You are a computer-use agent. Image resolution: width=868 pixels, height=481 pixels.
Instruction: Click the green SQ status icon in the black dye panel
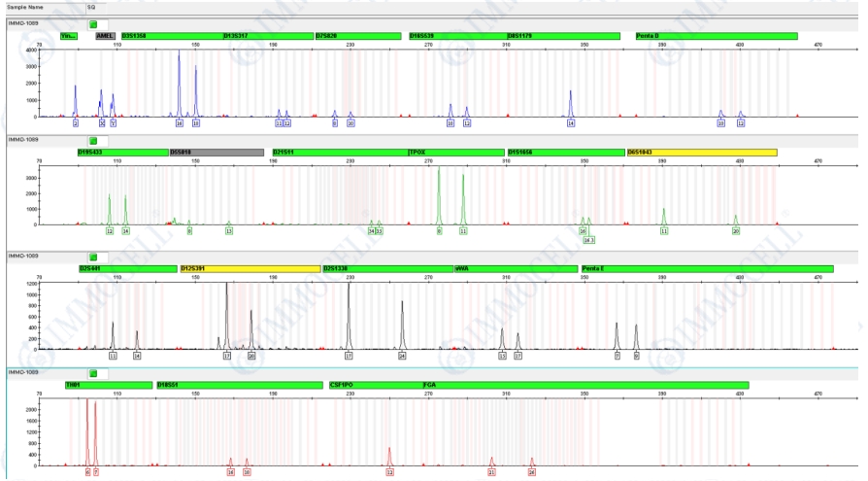[93, 257]
